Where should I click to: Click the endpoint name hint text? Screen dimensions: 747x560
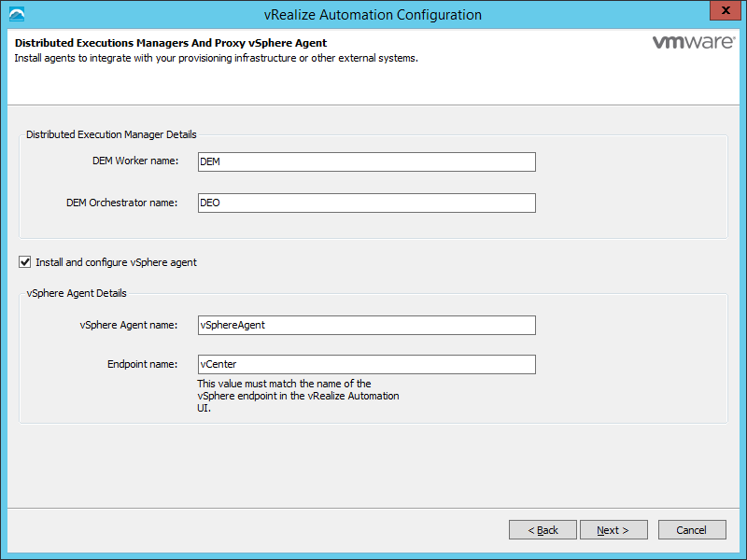[x=298, y=396]
